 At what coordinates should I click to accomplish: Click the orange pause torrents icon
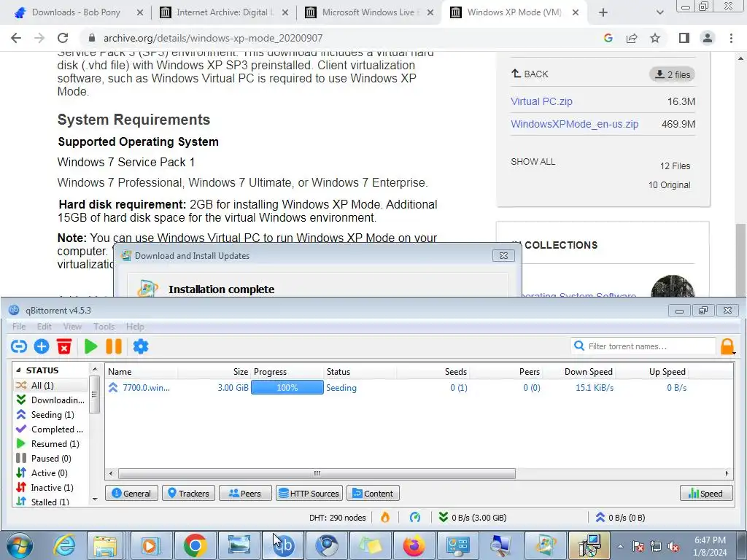(x=113, y=346)
